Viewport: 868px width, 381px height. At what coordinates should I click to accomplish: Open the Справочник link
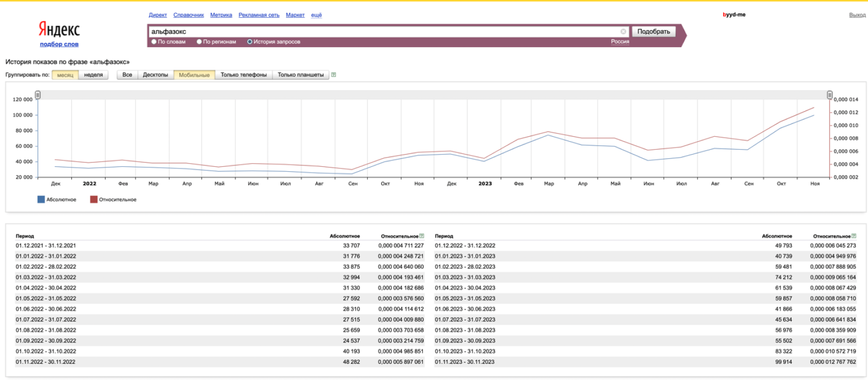coord(188,15)
